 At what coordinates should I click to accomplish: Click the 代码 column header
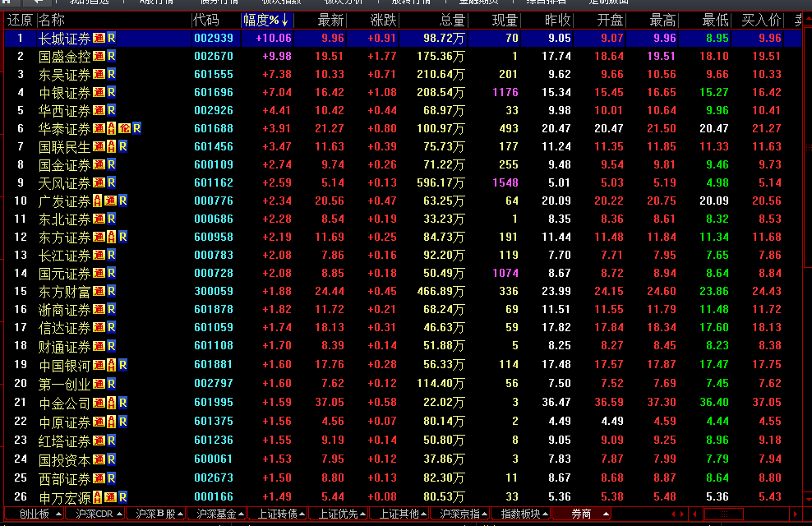click(206, 21)
